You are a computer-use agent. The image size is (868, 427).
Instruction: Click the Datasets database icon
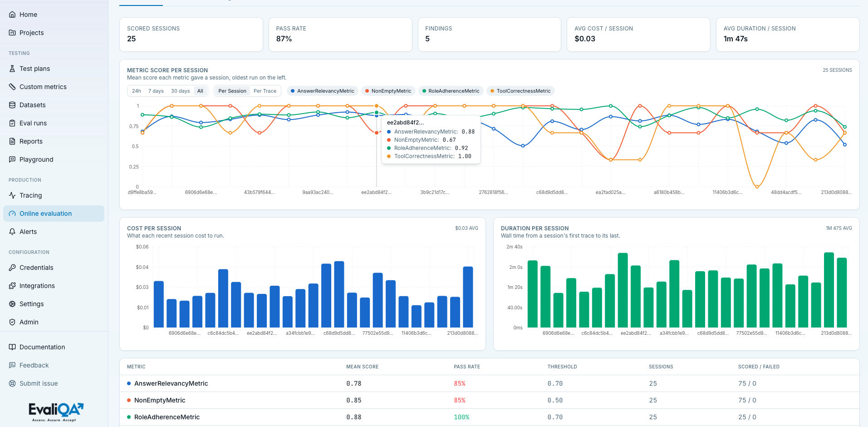[x=12, y=105]
